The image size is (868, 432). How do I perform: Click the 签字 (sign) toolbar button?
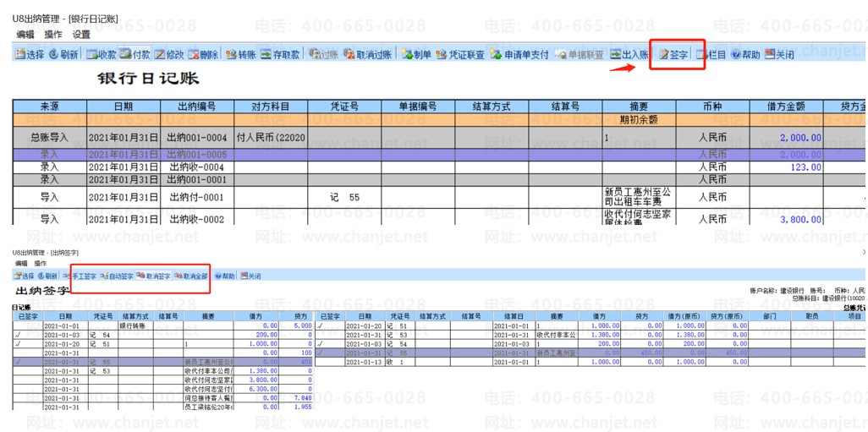673,55
